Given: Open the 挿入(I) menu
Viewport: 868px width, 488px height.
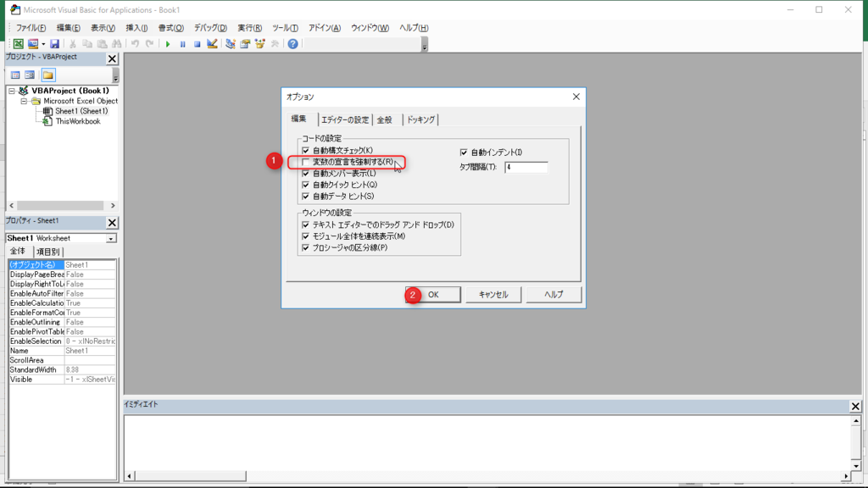Looking at the screenshot, I should coord(136,28).
